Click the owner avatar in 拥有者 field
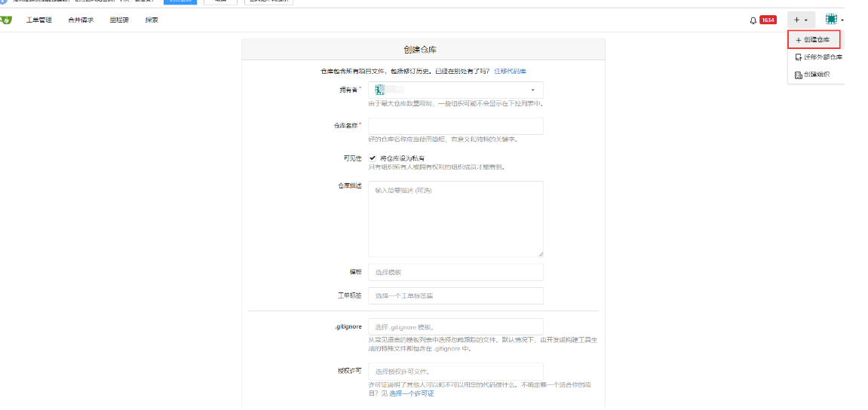 [x=380, y=90]
